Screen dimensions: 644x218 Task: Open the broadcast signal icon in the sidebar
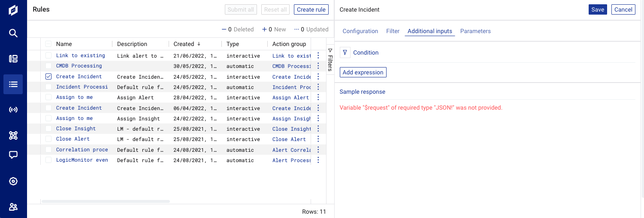(13, 110)
